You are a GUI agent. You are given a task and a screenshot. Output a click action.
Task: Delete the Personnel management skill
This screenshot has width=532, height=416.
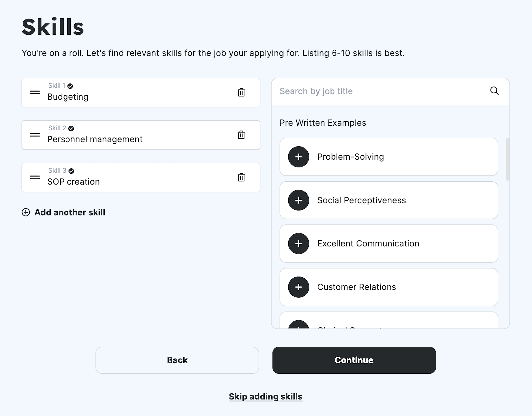pyautogui.click(x=241, y=135)
